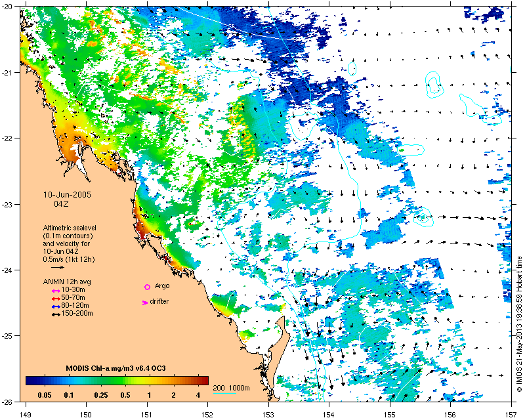Image resolution: width=525 pixels, height=420 pixels.
Task: Click the magenta Argo circle marker
Action: pos(147,287)
